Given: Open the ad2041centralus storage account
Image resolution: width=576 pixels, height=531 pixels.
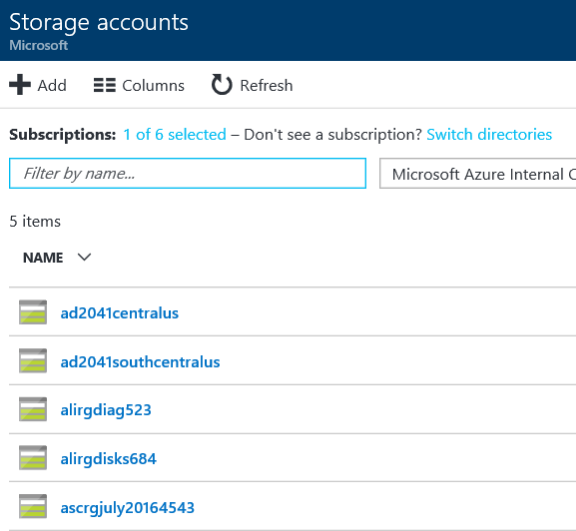Looking at the screenshot, I should pos(119,313).
